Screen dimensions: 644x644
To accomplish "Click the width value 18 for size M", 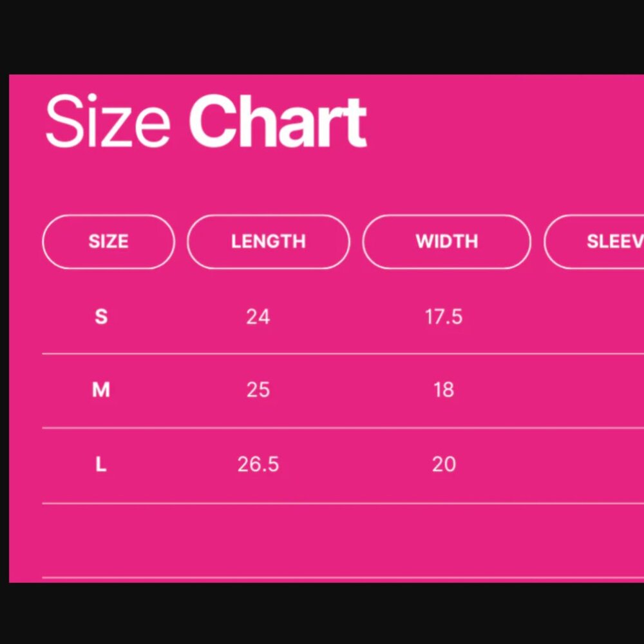I will [444, 390].
